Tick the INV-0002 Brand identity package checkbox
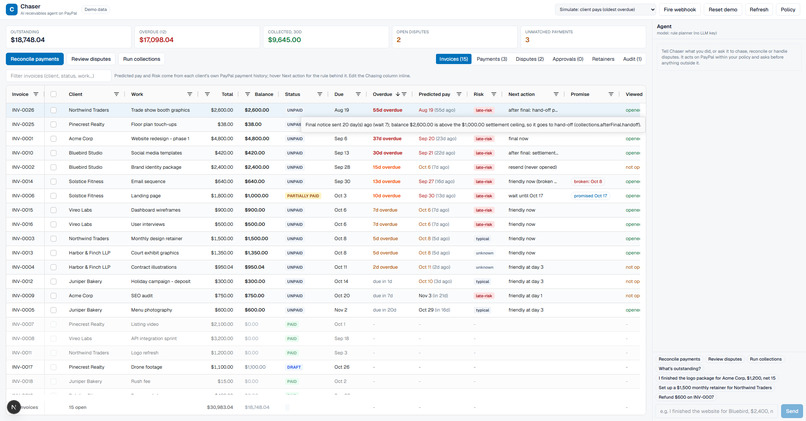806x421 pixels. (53, 167)
